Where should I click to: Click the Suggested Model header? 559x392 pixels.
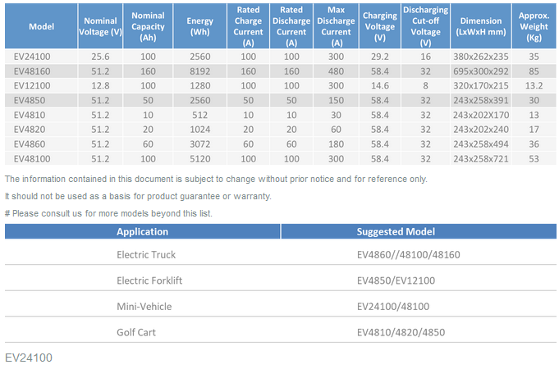click(x=396, y=231)
